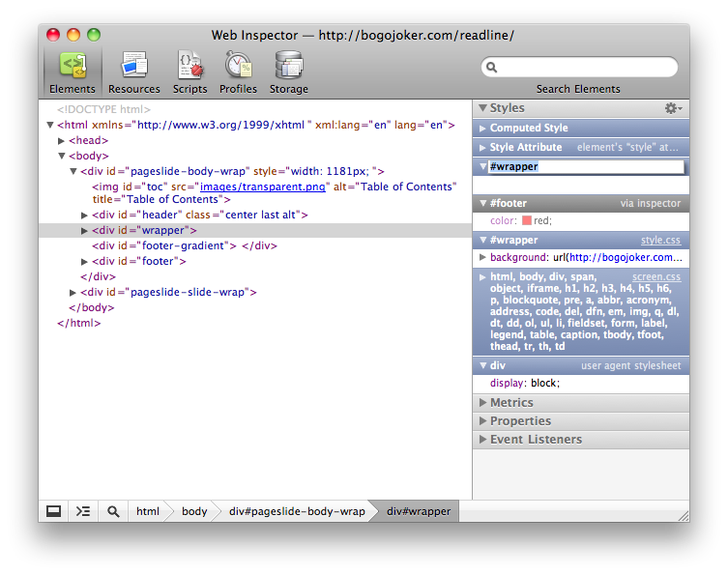728x575 pixels.
Task: Click the display: block property
Action: [525, 384]
